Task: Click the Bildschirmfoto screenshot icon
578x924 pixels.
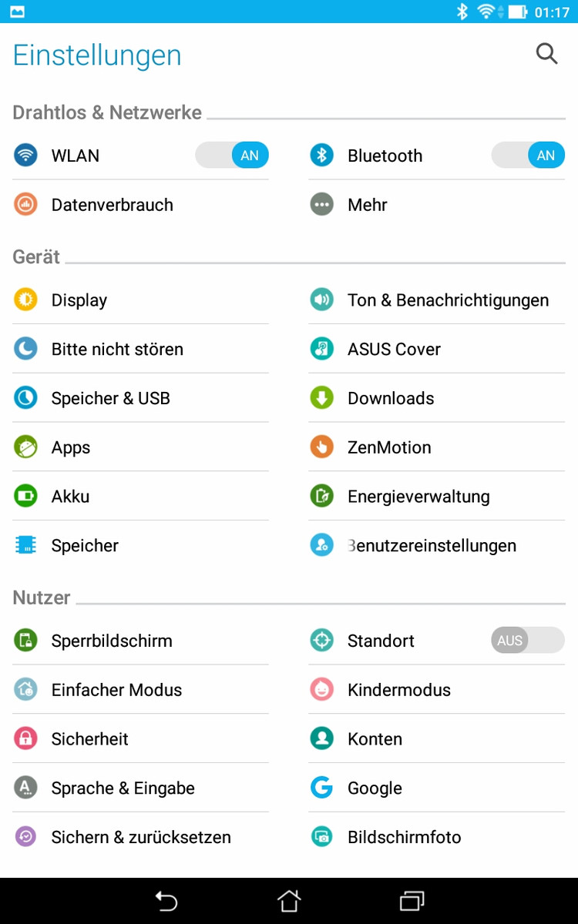Action: (321, 837)
